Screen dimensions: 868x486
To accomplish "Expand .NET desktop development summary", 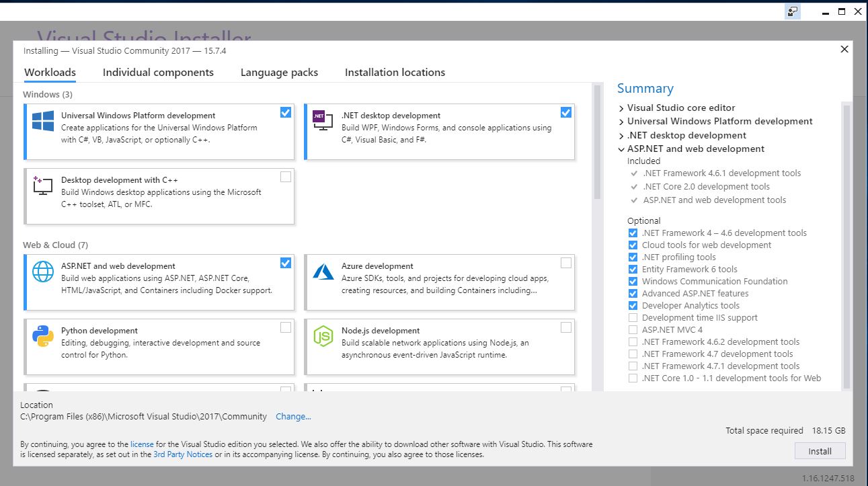I will pos(621,136).
